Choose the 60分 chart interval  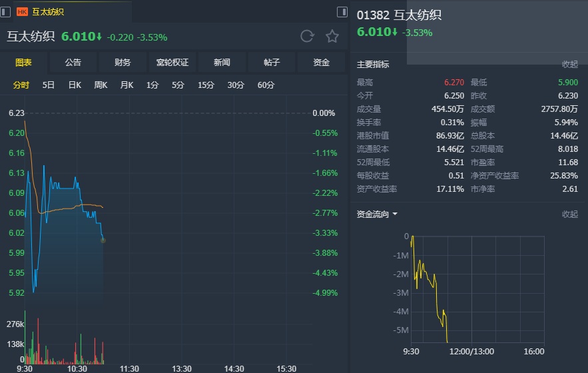pyautogui.click(x=266, y=85)
